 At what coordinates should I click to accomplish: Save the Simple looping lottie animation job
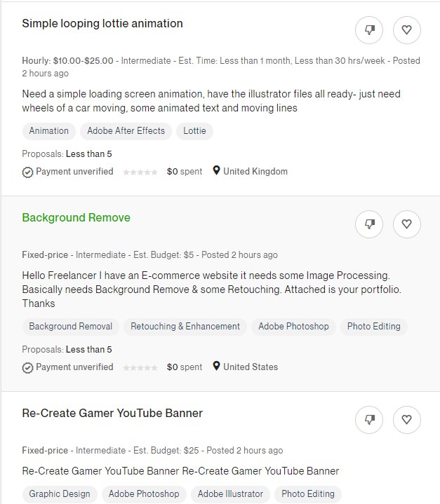point(406,30)
